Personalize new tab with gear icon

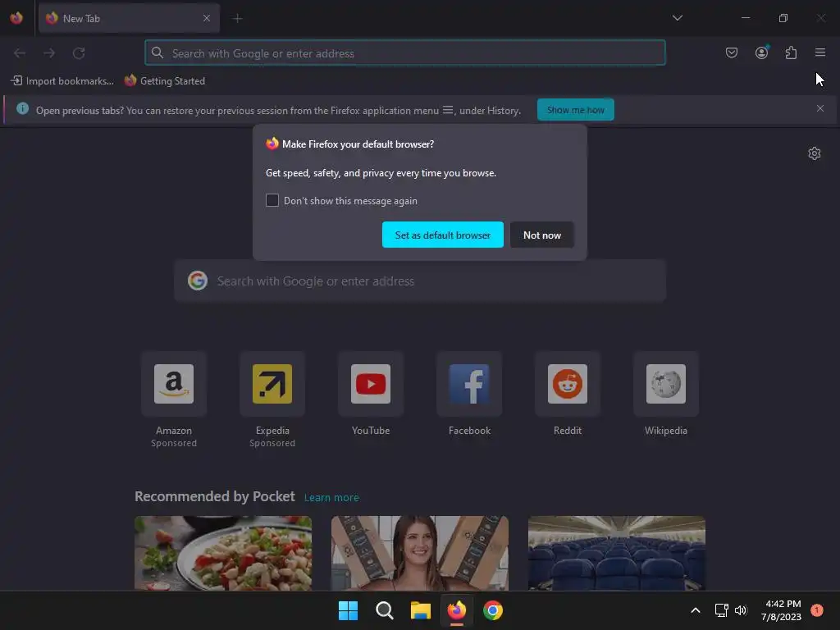point(815,153)
